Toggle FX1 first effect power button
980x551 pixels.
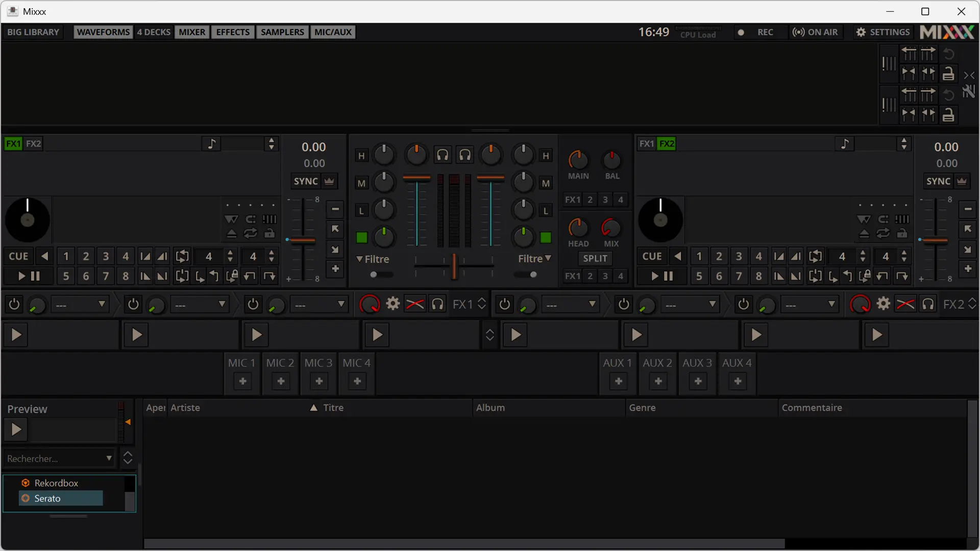pos(14,305)
